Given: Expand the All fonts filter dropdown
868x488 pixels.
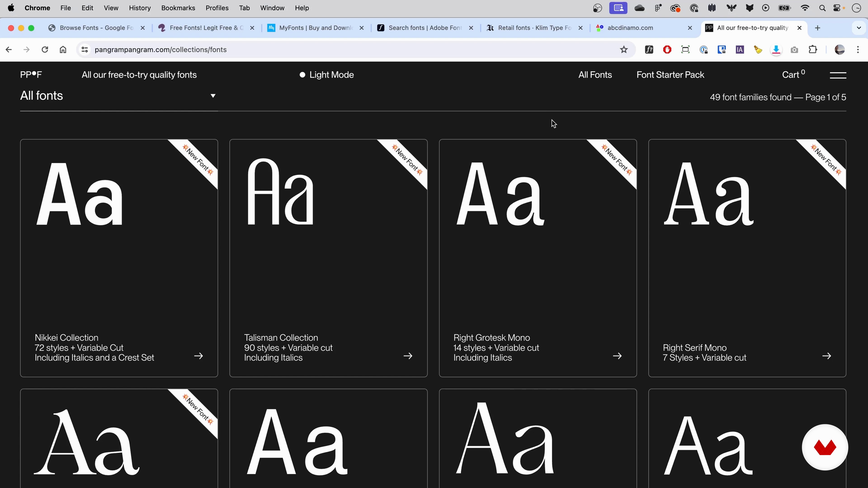Looking at the screenshot, I should click(x=119, y=96).
